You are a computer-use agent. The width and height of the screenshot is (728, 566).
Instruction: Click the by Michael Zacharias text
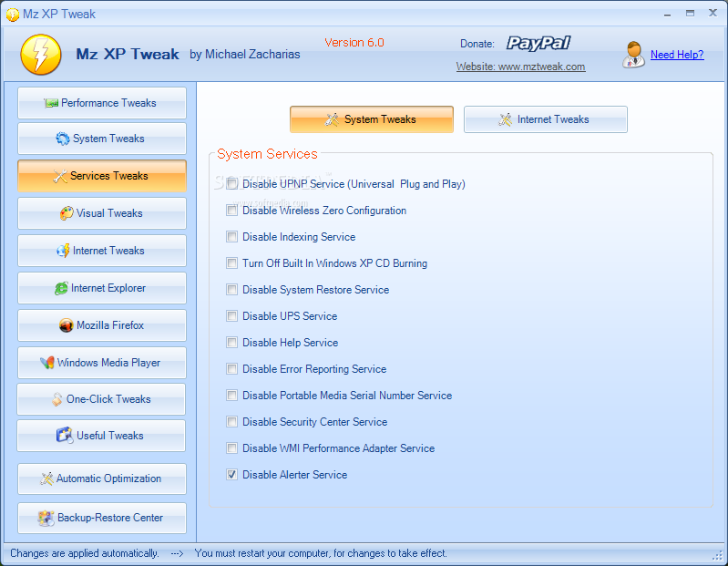coord(245,55)
